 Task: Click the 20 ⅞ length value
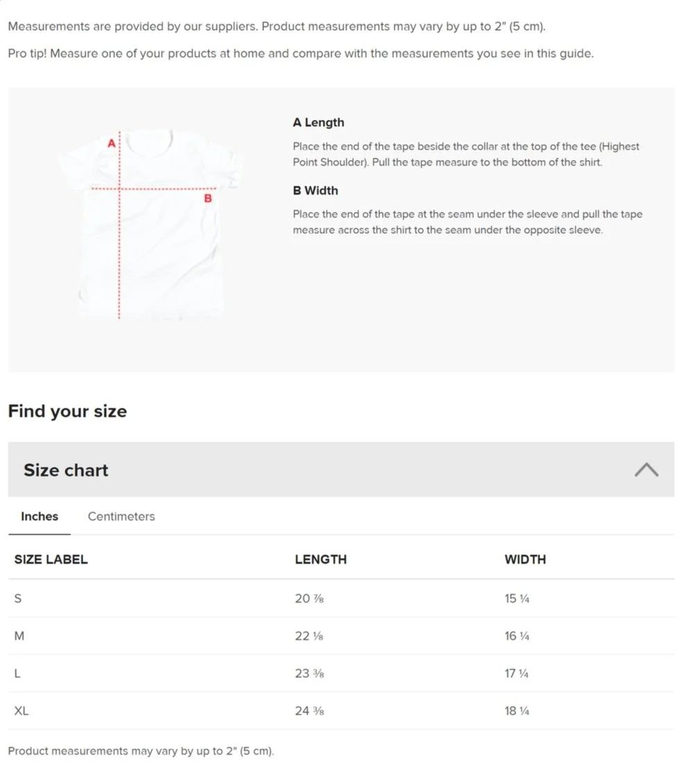(x=309, y=598)
